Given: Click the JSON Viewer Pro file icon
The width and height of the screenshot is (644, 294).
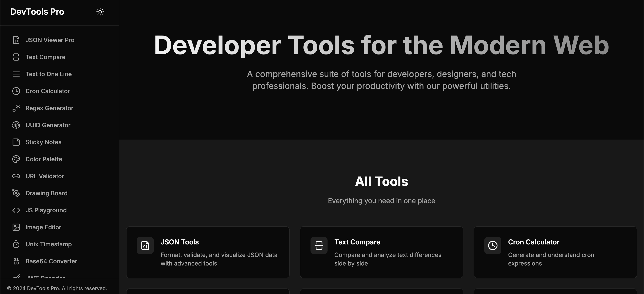Looking at the screenshot, I should pos(16,40).
